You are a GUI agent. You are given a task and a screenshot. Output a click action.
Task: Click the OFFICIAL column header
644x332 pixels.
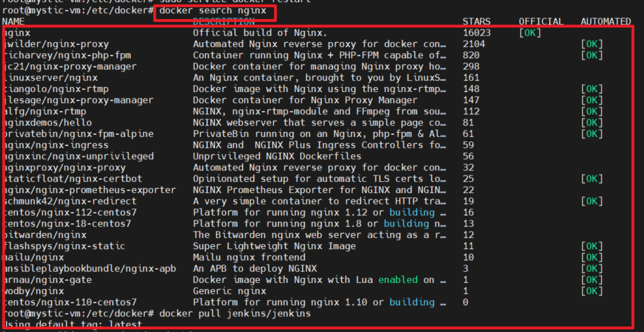click(x=541, y=21)
